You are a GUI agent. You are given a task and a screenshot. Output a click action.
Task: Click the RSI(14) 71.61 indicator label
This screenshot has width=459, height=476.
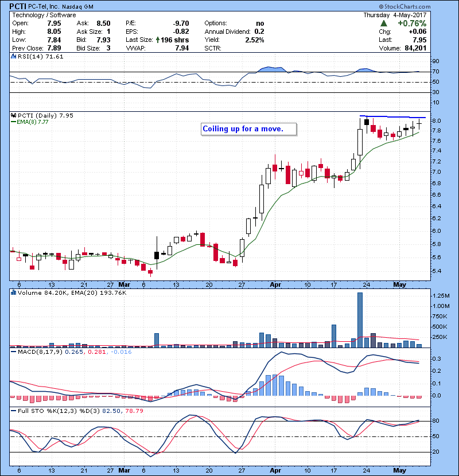(40, 56)
